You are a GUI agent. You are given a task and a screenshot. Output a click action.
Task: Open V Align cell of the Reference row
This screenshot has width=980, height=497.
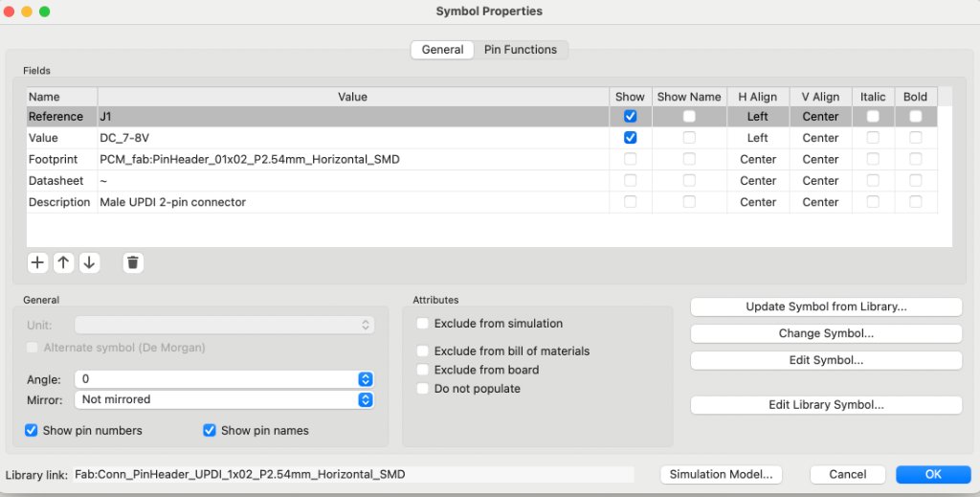tap(820, 116)
